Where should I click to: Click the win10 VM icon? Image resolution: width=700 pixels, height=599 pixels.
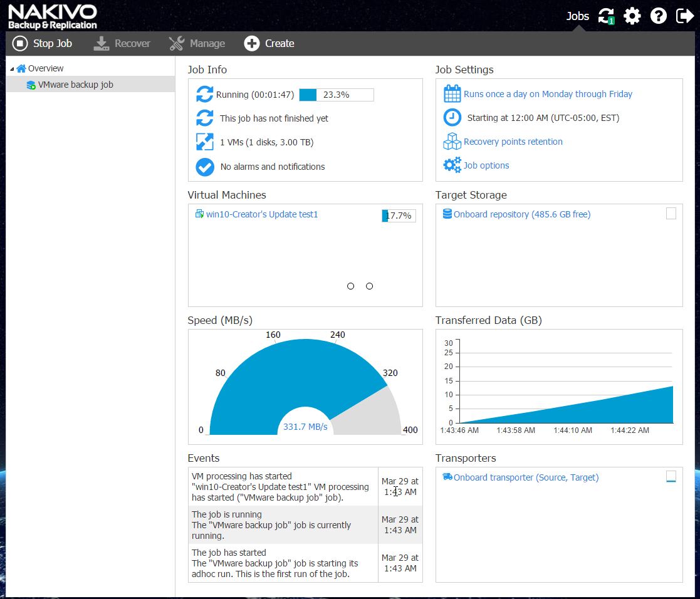pyautogui.click(x=199, y=214)
